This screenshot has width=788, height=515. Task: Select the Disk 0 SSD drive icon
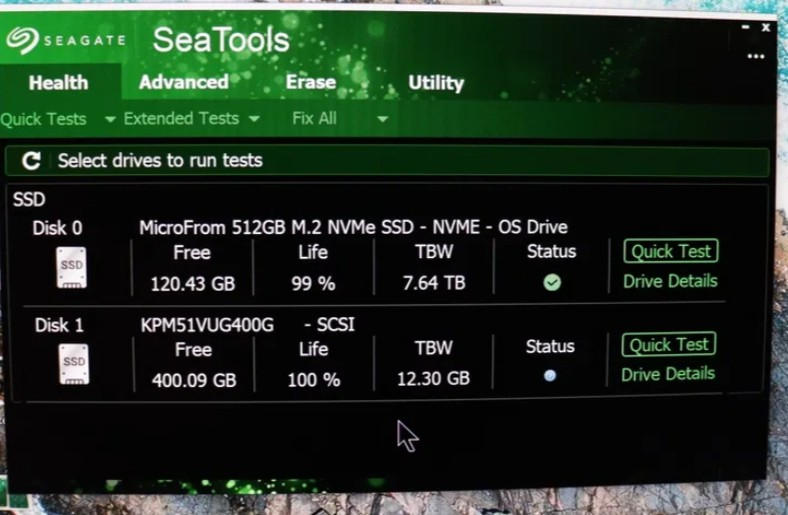[71, 267]
